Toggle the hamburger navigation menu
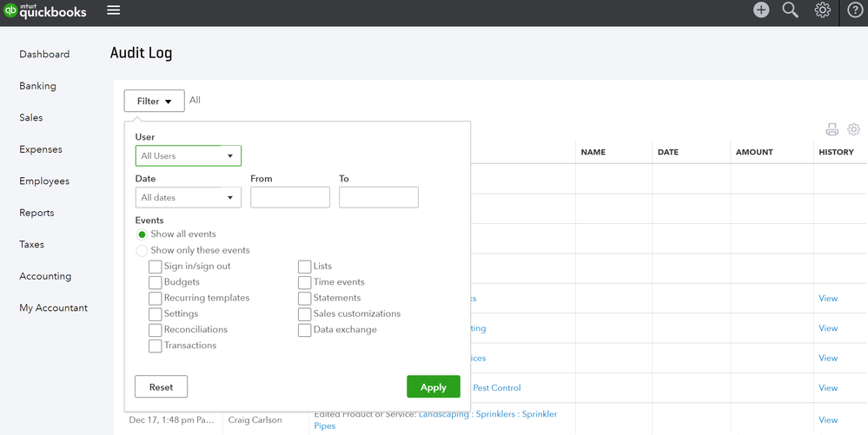Screen dimensions: 868x435 (114, 10)
